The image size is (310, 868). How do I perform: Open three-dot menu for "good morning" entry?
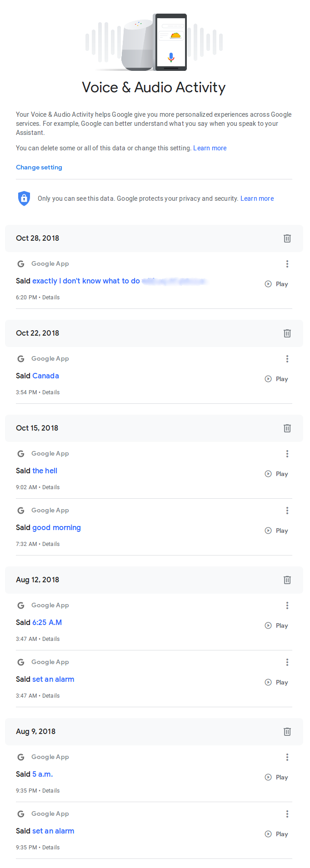tap(287, 511)
